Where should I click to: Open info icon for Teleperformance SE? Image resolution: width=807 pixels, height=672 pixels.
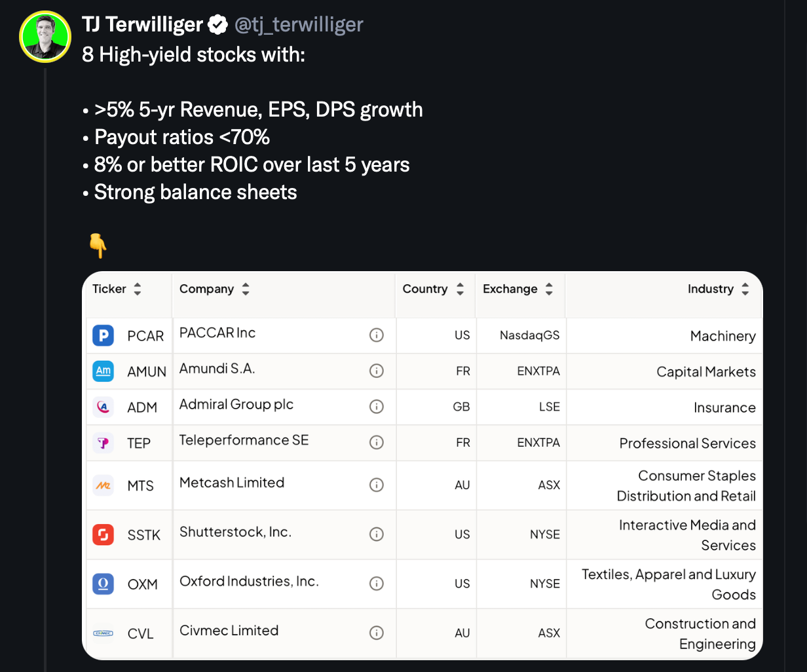point(377,443)
